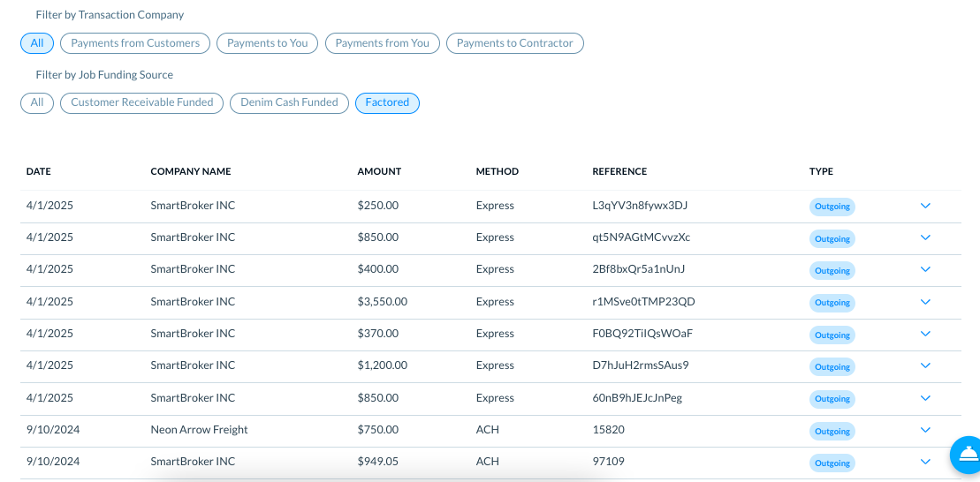
Task: Expand the $949.05 ACH transaction row
Action: point(925,462)
